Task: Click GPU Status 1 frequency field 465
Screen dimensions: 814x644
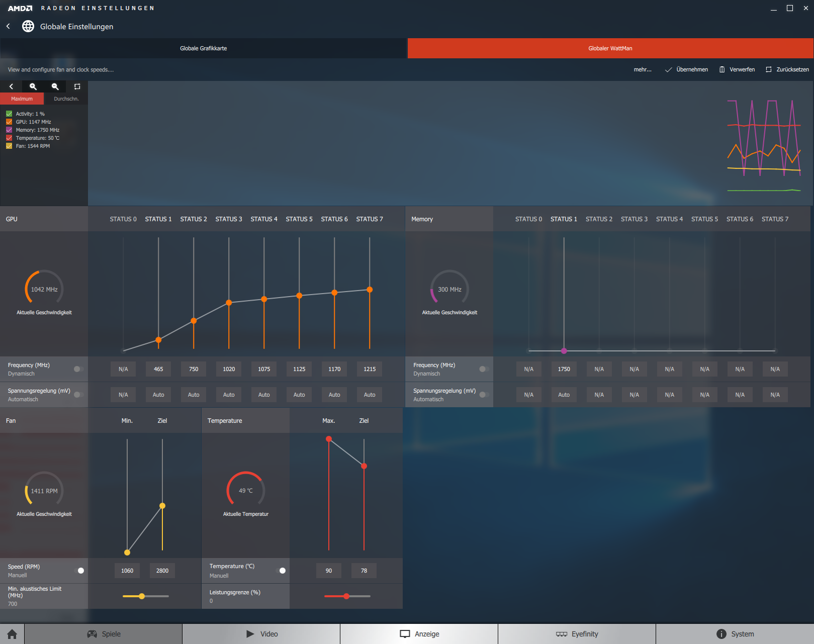Action: pyautogui.click(x=158, y=369)
